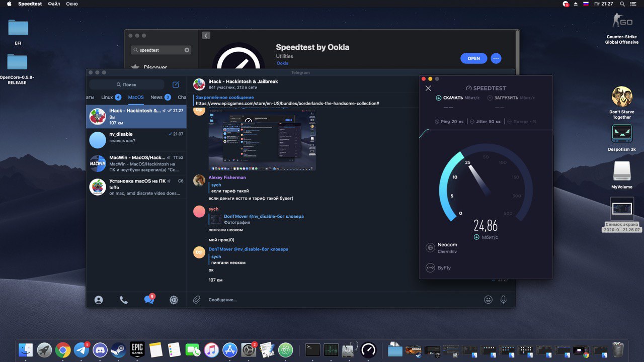The width and height of the screenshot is (644, 362).
Task: Switch input source via Russian flag icon
Action: tap(586, 4)
